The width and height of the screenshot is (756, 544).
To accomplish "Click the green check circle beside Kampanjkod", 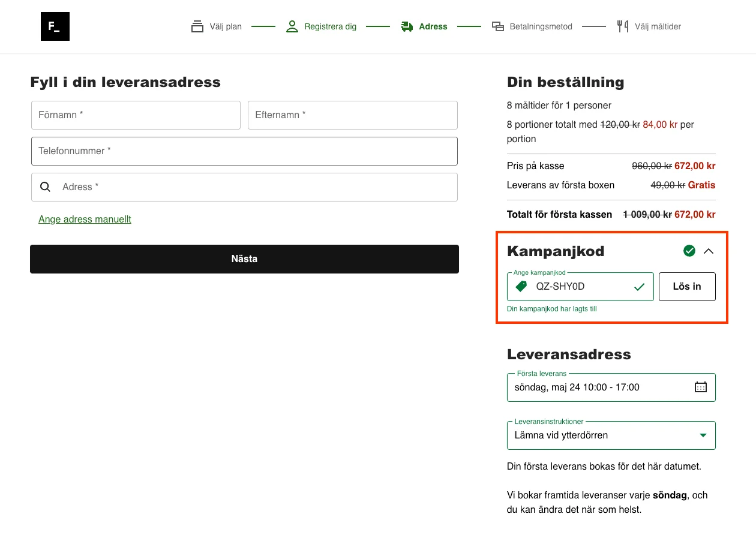I will [689, 251].
